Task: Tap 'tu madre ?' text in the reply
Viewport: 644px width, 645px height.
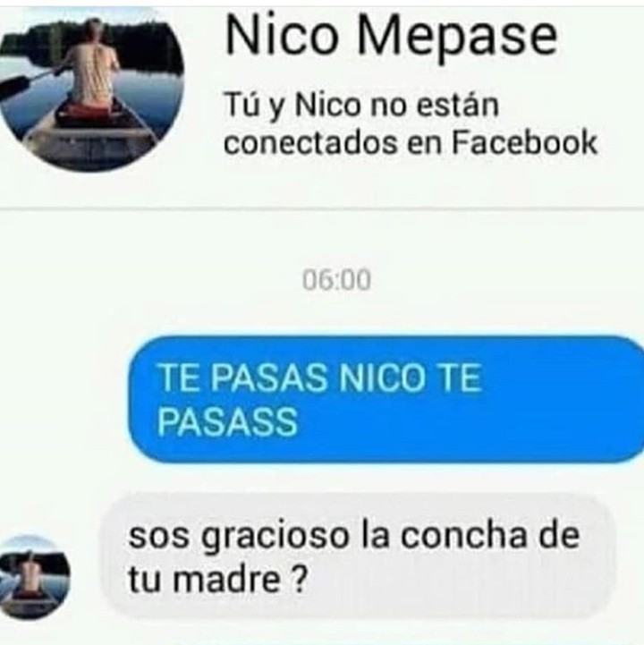Action: (218, 579)
